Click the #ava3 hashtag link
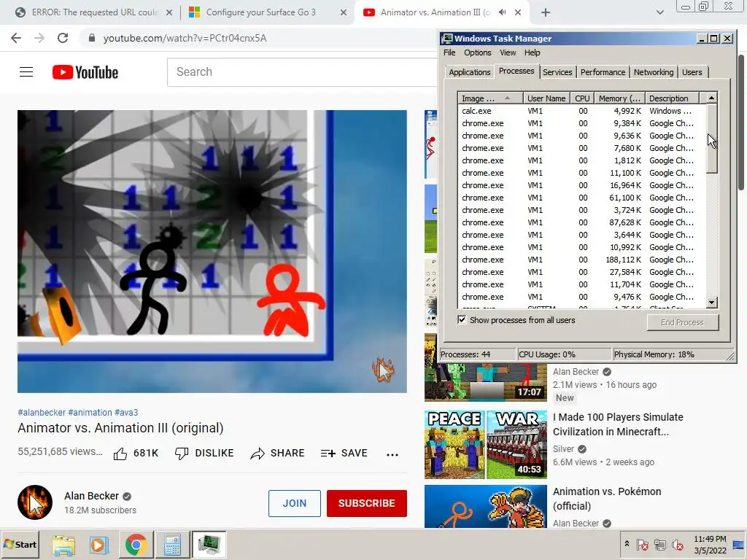Image resolution: width=747 pixels, height=560 pixels. coord(126,413)
